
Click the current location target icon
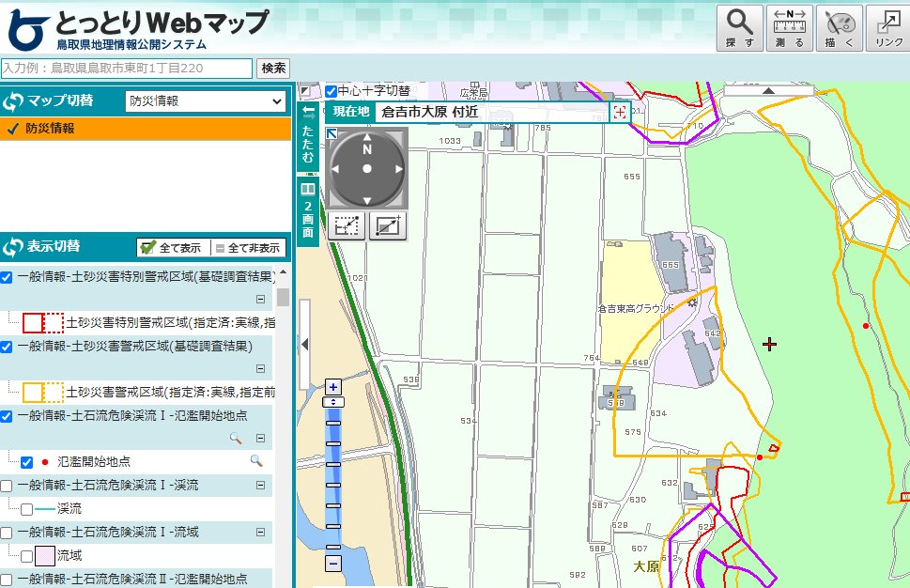pos(619,112)
